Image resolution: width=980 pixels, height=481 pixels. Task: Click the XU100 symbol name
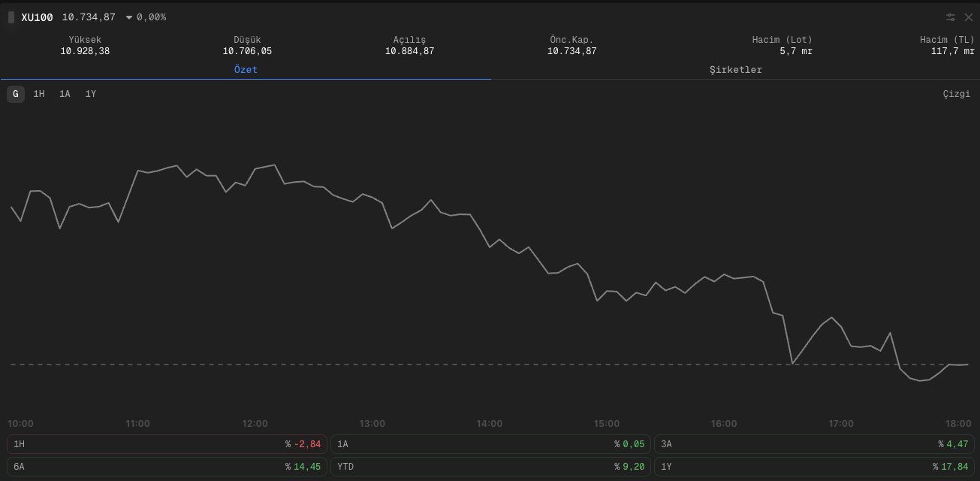(x=37, y=17)
